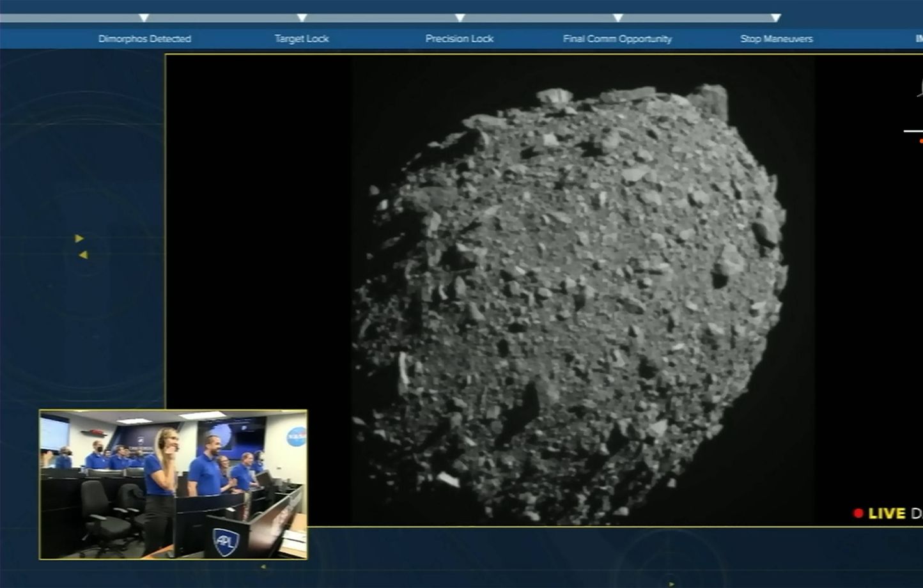Click the NASA logo on the wall

point(296,437)
